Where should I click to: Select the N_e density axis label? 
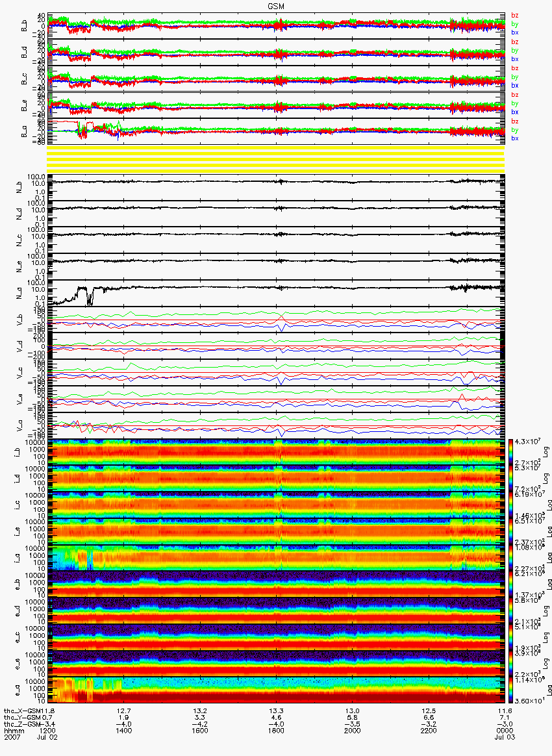pos(19,267)
